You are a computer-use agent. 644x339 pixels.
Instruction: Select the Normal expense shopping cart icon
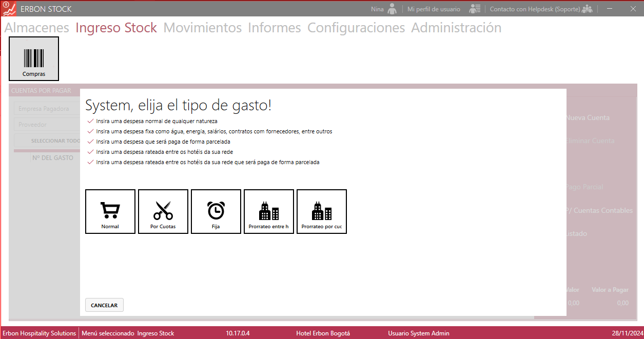coord(110,211)
